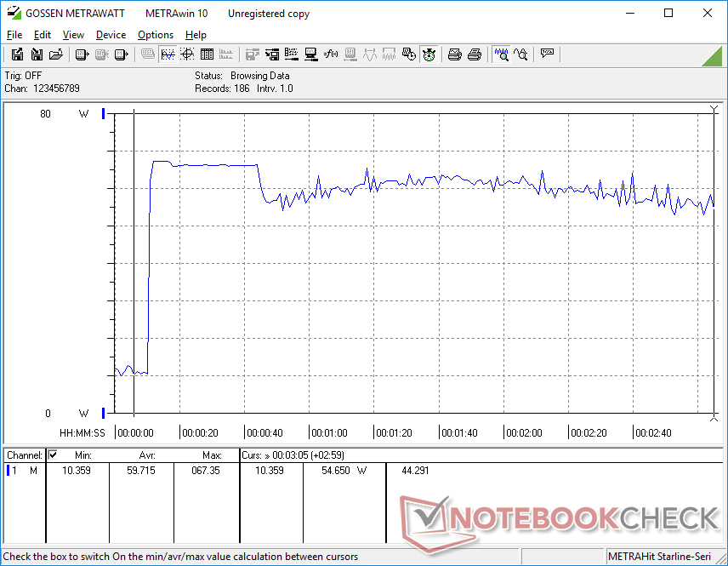Open the Edit menu
The width and height of the screenshot is (728, 566).
43,35
